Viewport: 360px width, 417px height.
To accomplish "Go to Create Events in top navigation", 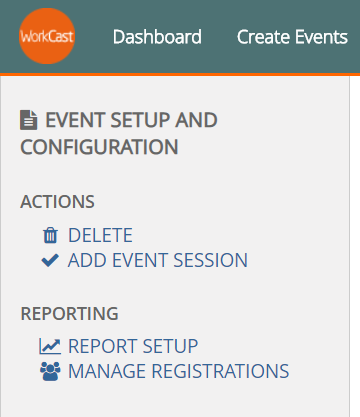I will pyautogui.click(x=292, y=37).
